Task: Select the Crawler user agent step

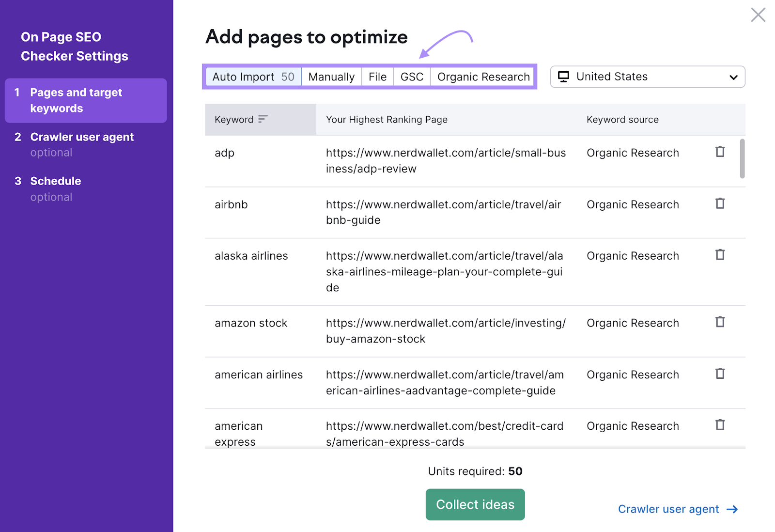Action: click(82, 137)
